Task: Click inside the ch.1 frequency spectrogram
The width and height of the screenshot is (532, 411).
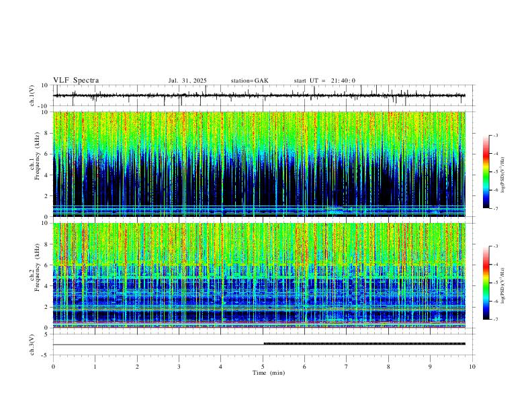Action: tap(259, 164)
